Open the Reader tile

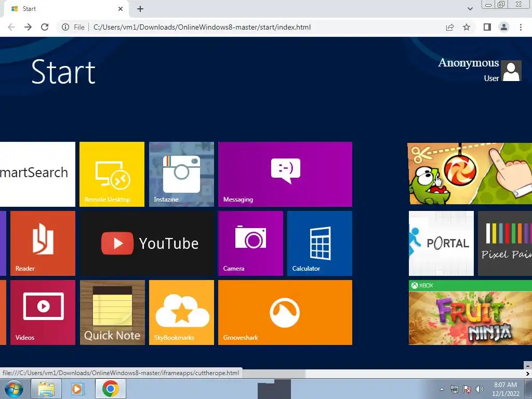click(x=43, y=243)
